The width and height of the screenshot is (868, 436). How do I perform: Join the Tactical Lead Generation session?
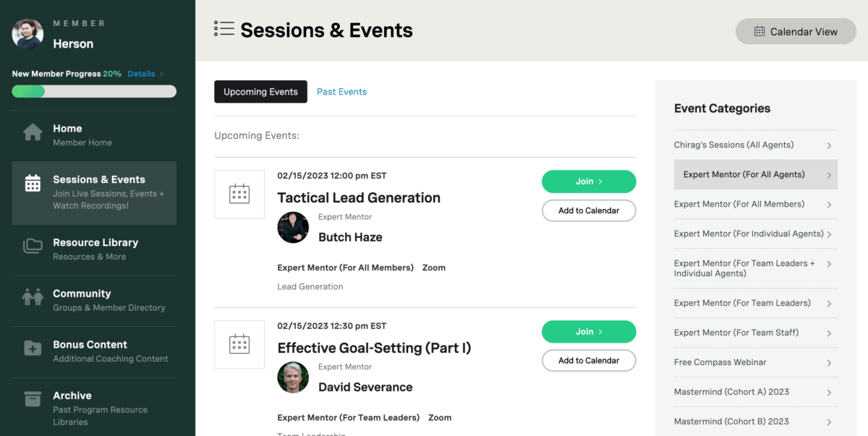pyautogui.click(x=589, y=181)
